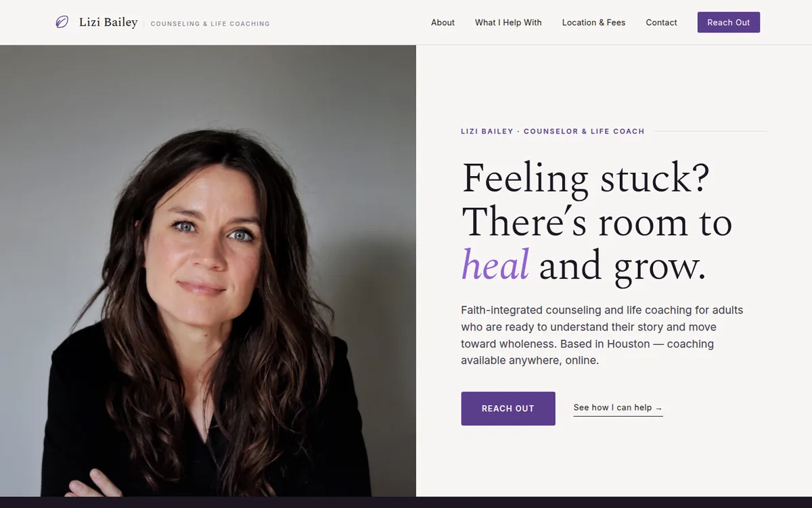The image size is (812, 508).
Task: Click the There's room to headline line
Action: pyautogui.click(x=597, y=222)
